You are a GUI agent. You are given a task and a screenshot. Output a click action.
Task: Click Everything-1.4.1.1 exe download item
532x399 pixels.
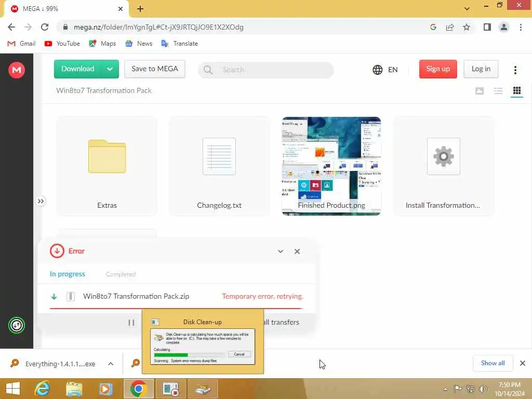[x=60, y=364]
